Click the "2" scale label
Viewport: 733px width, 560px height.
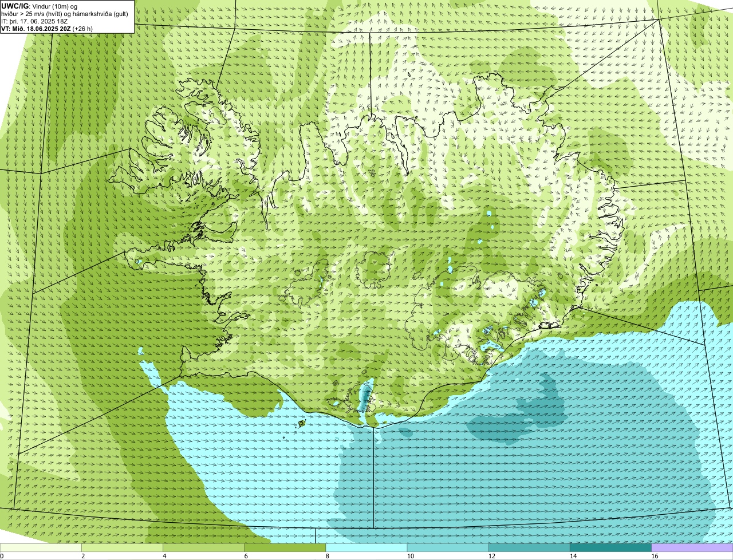(83, 556)
